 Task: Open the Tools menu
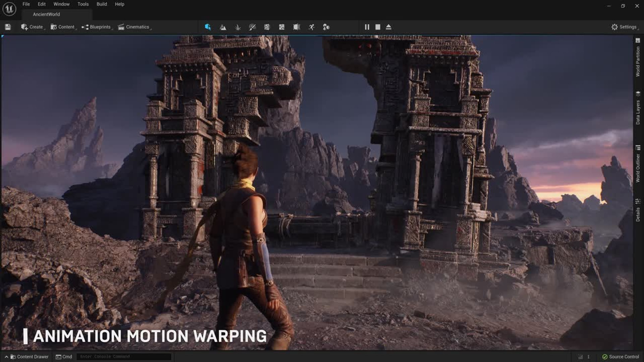tap(83, 4)
